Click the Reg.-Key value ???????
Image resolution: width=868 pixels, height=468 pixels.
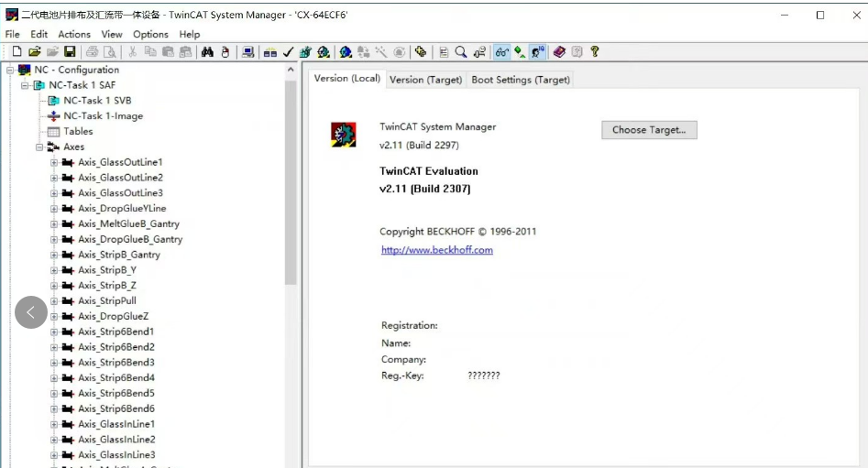[x=484, y=375]
